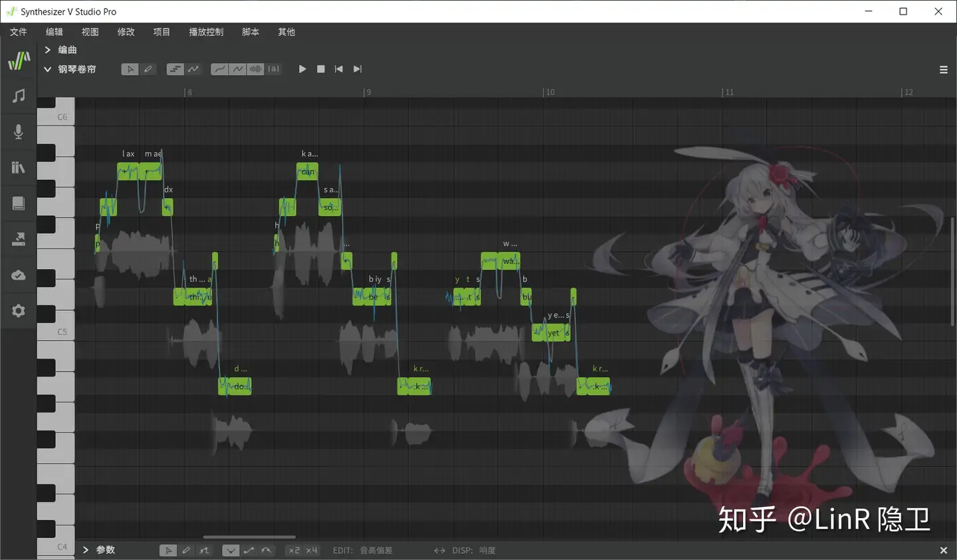Screen dimensions: 957x560
Task: Click the ×2 zoom button
Action: [x=294, y=550]
